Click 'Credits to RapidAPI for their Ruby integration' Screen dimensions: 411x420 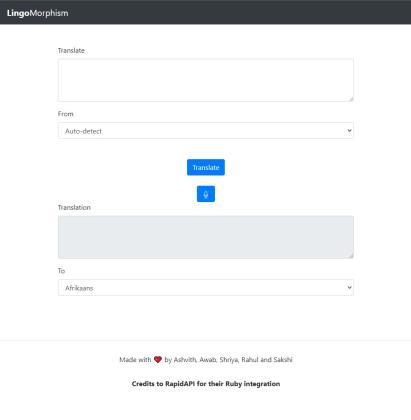[x=206, y=384]
